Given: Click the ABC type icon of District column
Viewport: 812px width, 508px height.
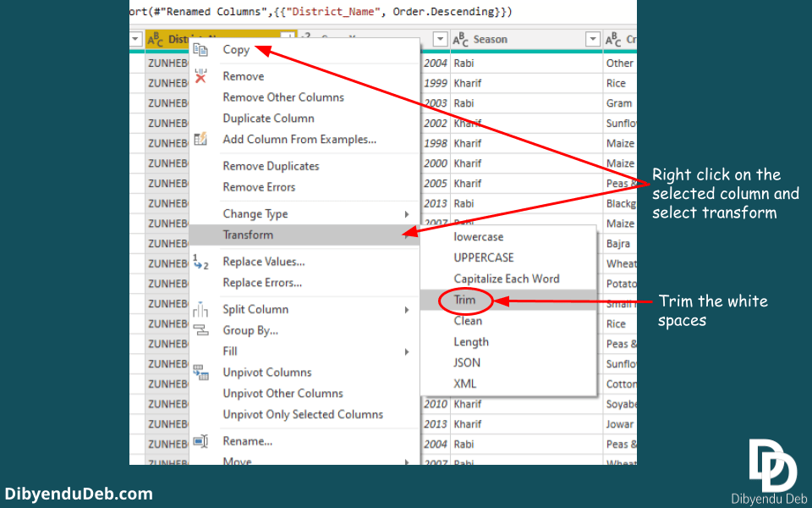Looking at the screenshot, I should [x=156, y=40].
